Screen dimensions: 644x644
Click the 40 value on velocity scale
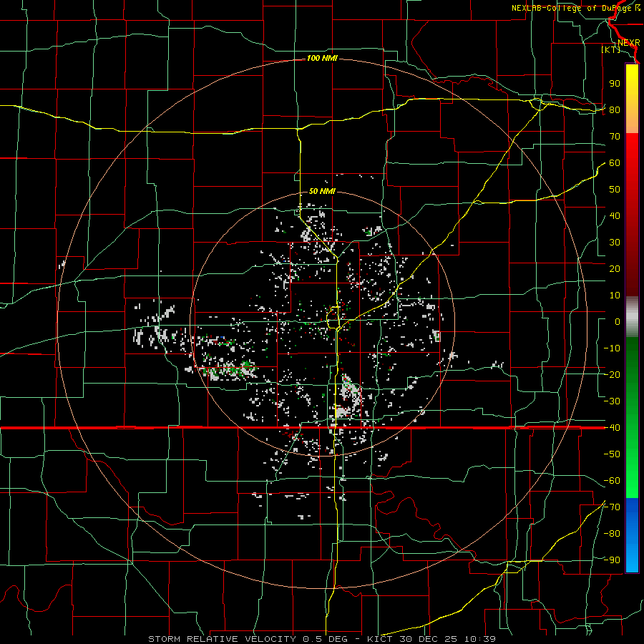(x=615, y=216)
